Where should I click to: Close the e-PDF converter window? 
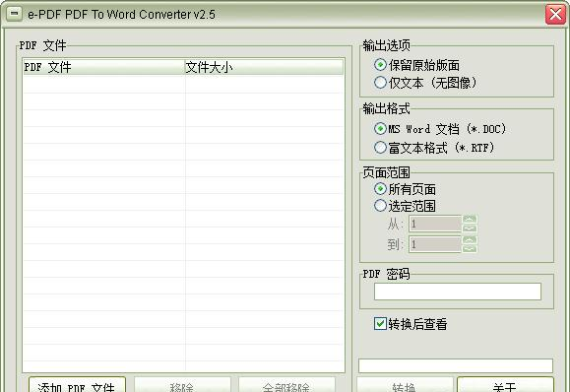[555, 15]
